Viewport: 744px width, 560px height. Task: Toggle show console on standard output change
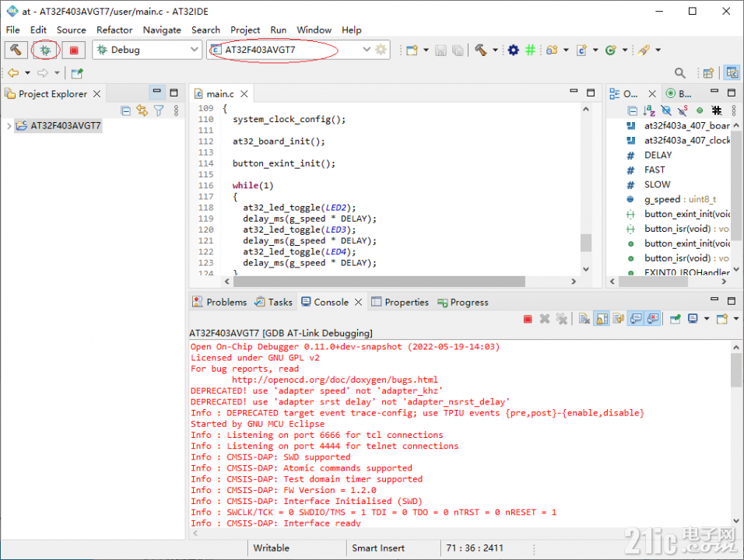636,319
